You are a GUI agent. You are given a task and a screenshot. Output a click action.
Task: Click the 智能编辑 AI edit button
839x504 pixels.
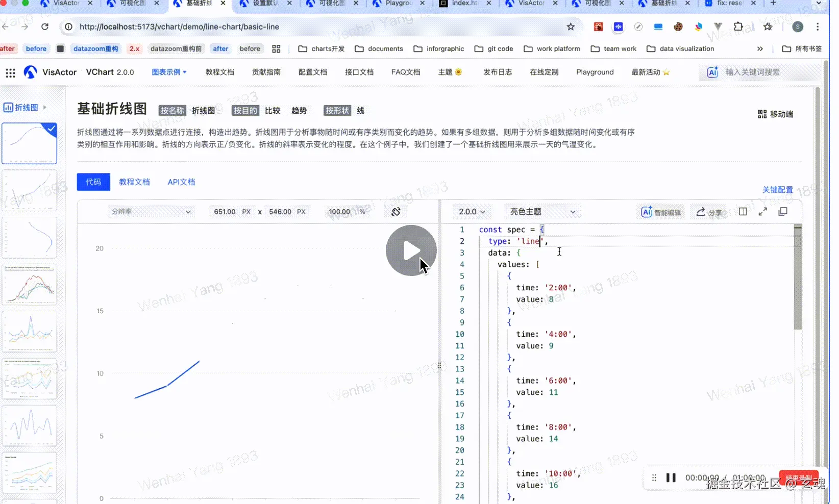pyautogui.click(x=661, y=212)
